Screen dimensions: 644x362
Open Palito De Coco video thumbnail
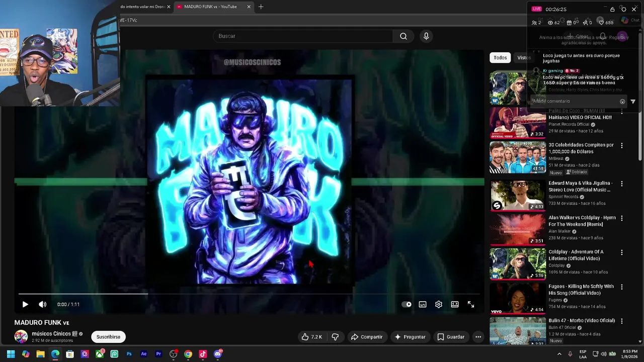pos(518,123)
